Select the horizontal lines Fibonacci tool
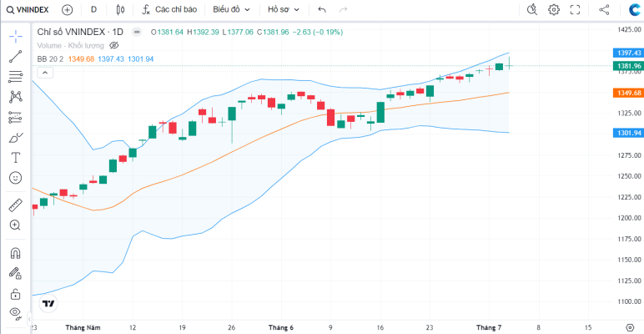 [x=16, y=77]
